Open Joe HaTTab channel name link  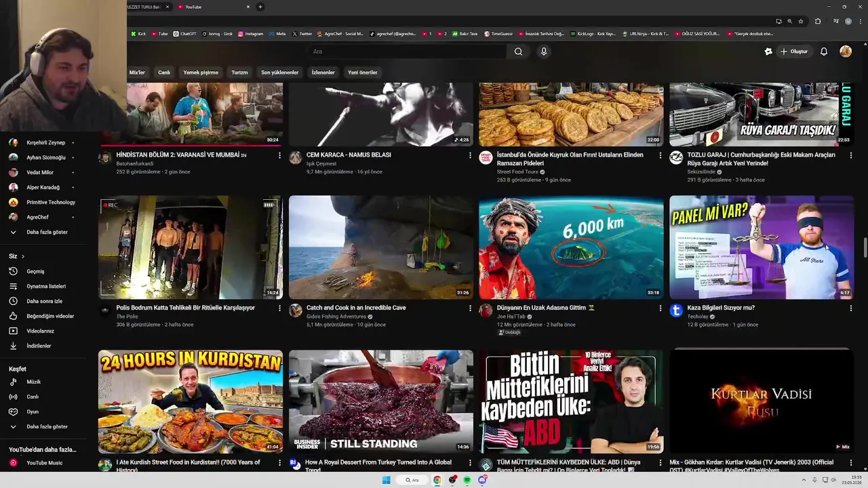pyautogui.click(x=511, y=317)
